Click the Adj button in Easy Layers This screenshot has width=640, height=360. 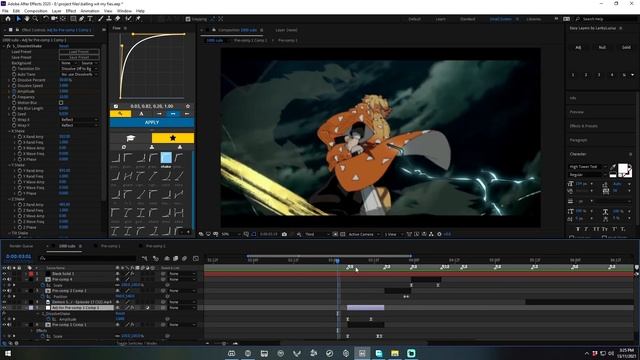coord(578,47)
